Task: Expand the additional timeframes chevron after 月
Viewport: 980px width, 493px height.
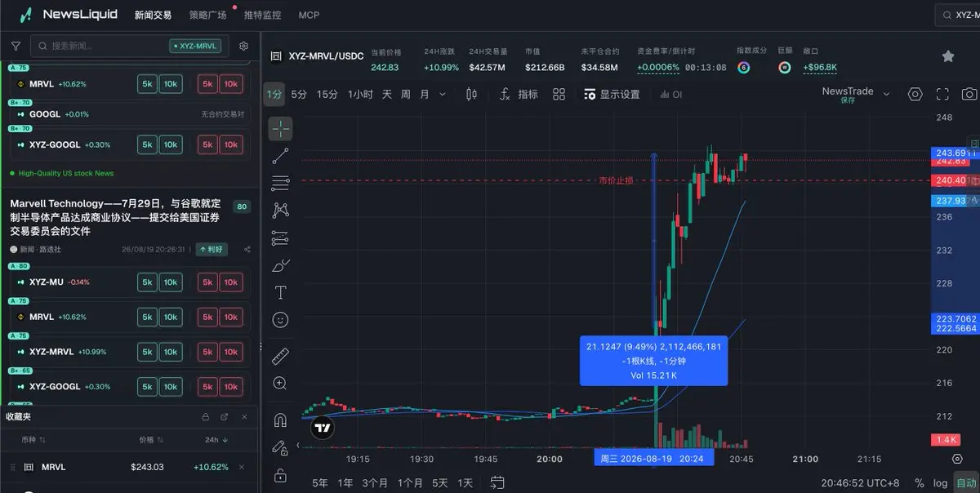Action: pyautogui.click(x=443, y=95)
